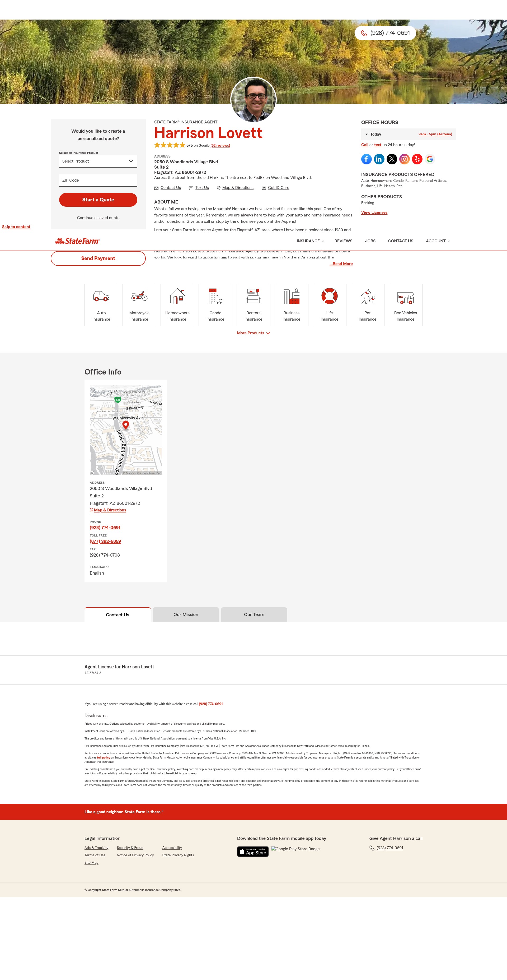Click screen reader help phone number link
The image size is (507, 980).
pos(210,704)
